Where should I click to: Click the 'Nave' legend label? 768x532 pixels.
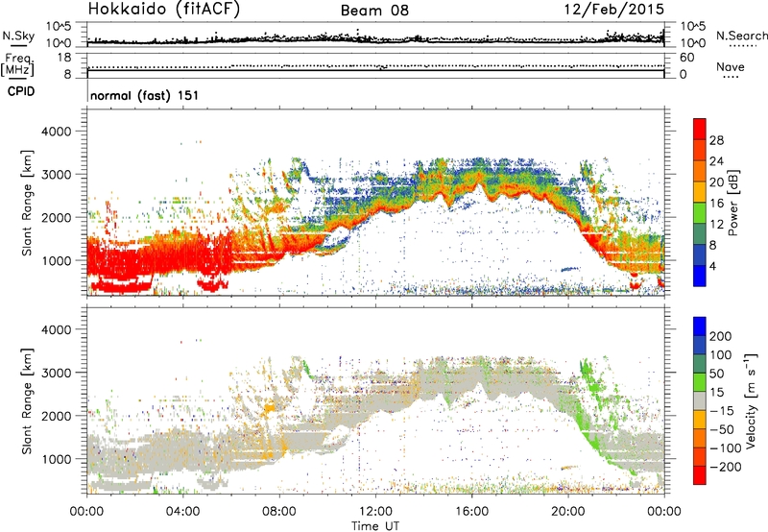pos(730,66)
